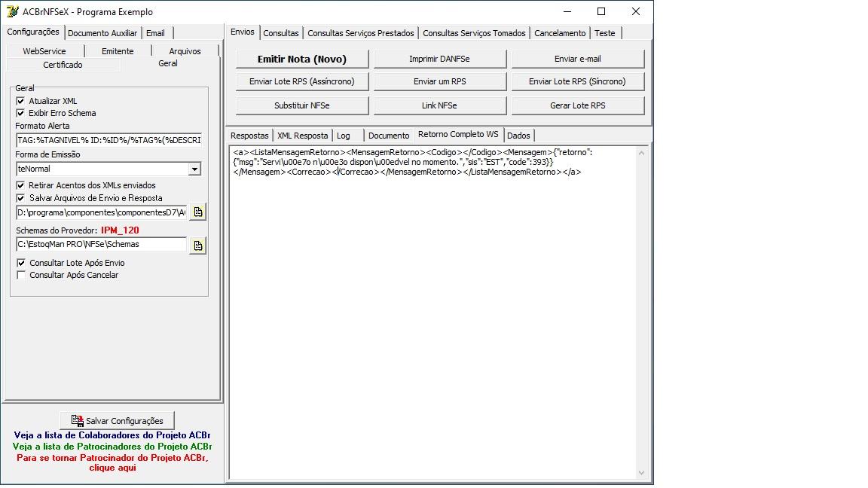Toggle Exibir Erro Schema checkbox
Image resolution: width=868 pixels, height=488 pixels.
pyautogui.click(x=20, y=113)
